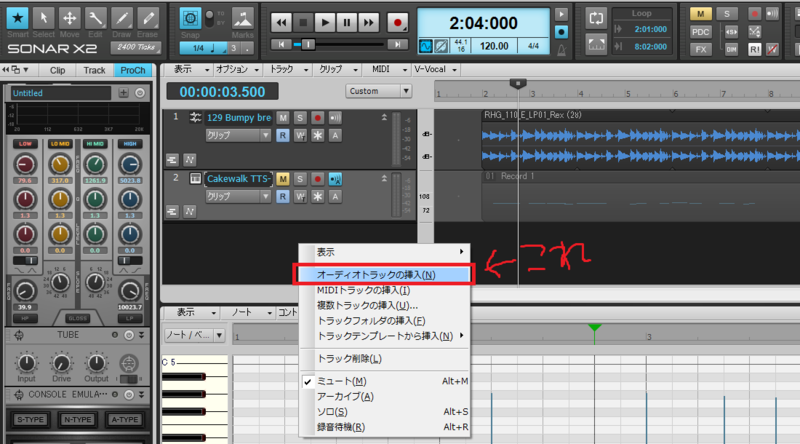
Task: Stop playback
Action: (x=303, y=22)
